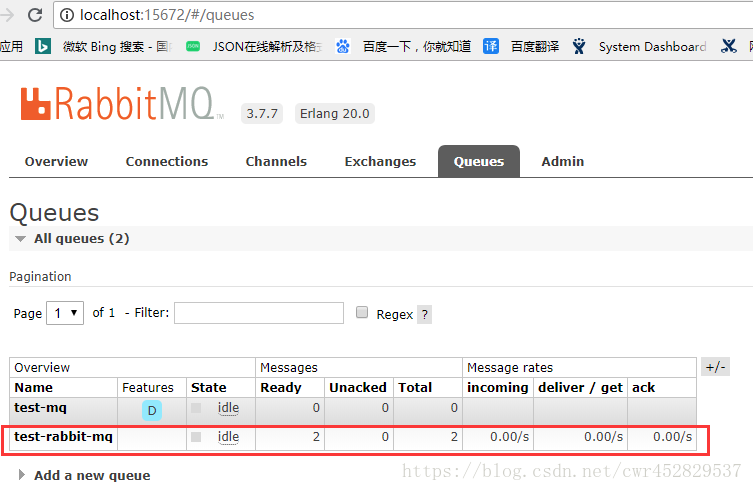The width and height of the screenshot is (753, 491).
Task: Sort by the incoming rate header
Action: coord(498,387)
